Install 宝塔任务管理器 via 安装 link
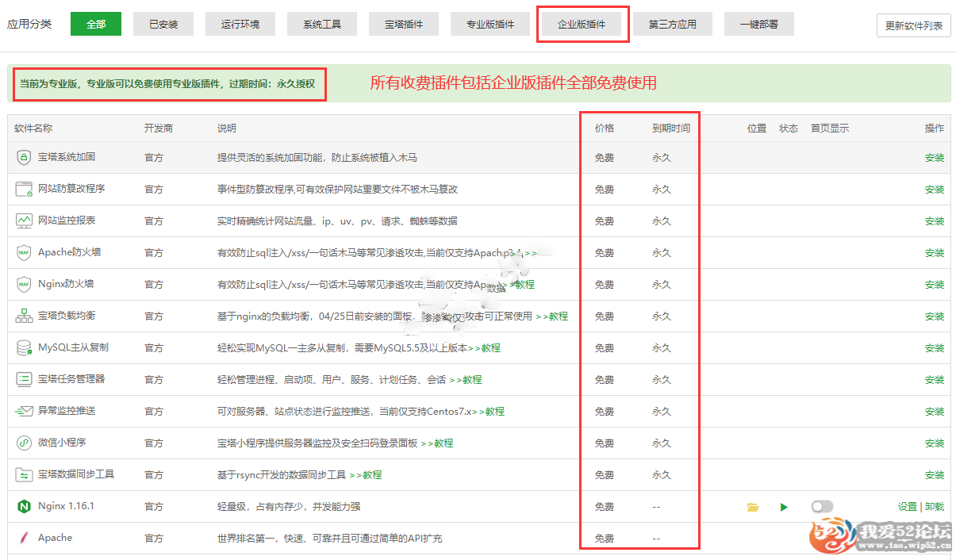Screen dimensions: 956x560 click(935, 380)
